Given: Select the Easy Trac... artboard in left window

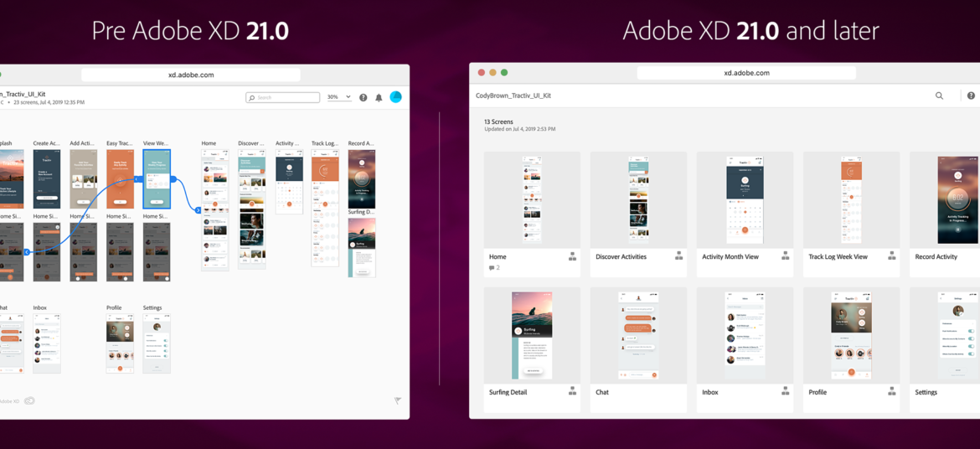Looking at the screenshot, I should 120,178.
